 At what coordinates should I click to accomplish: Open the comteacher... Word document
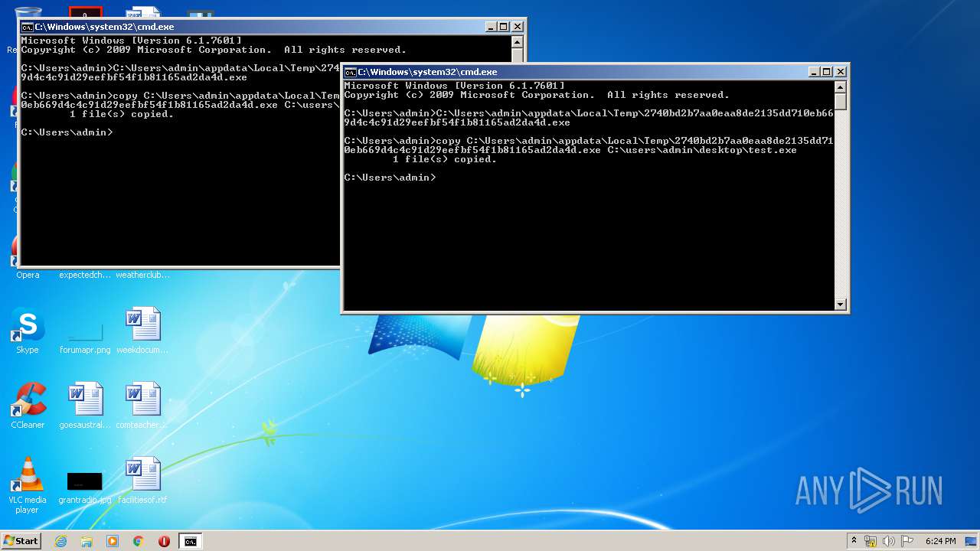click(x=142, y=406)
